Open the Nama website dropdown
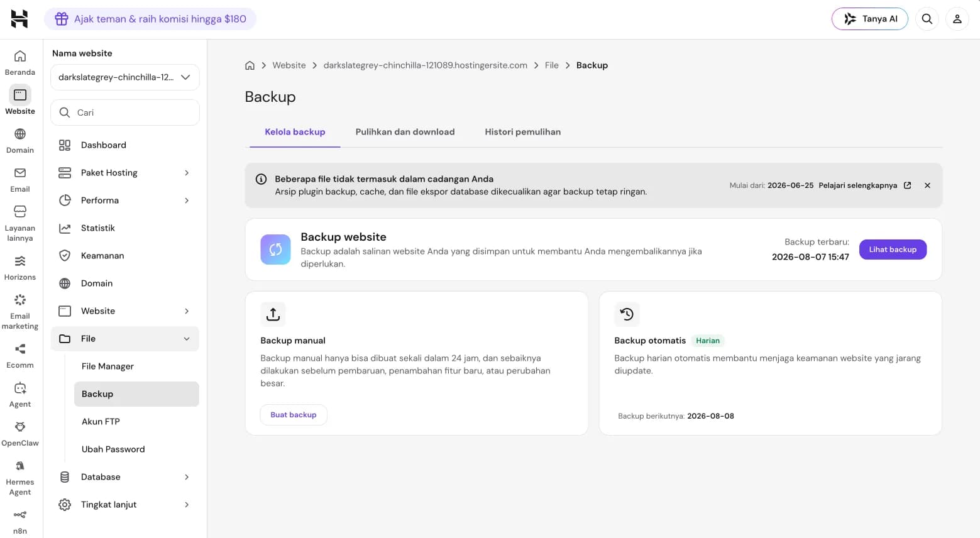The width and height of the screenshot is (980, 538). [125, 77]
